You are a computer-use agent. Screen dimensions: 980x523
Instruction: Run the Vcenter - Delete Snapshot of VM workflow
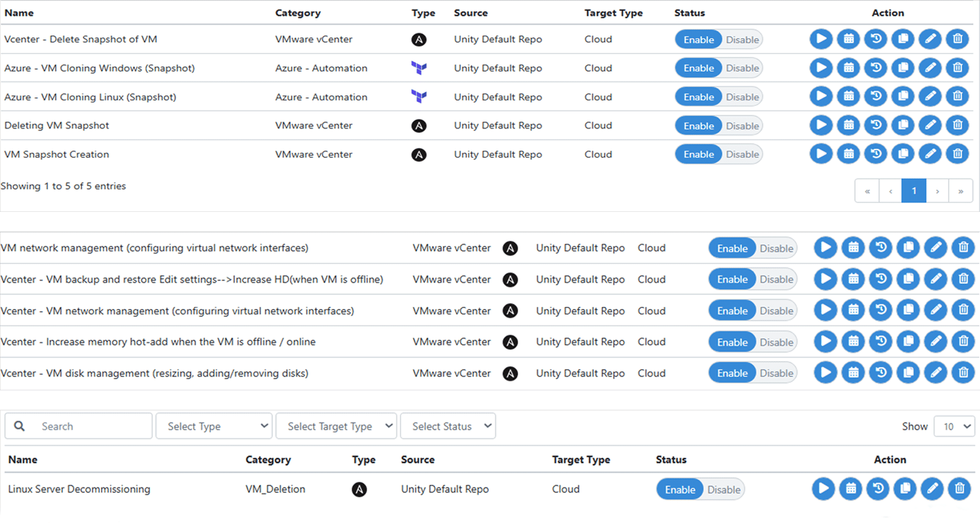tap(821, 39)
